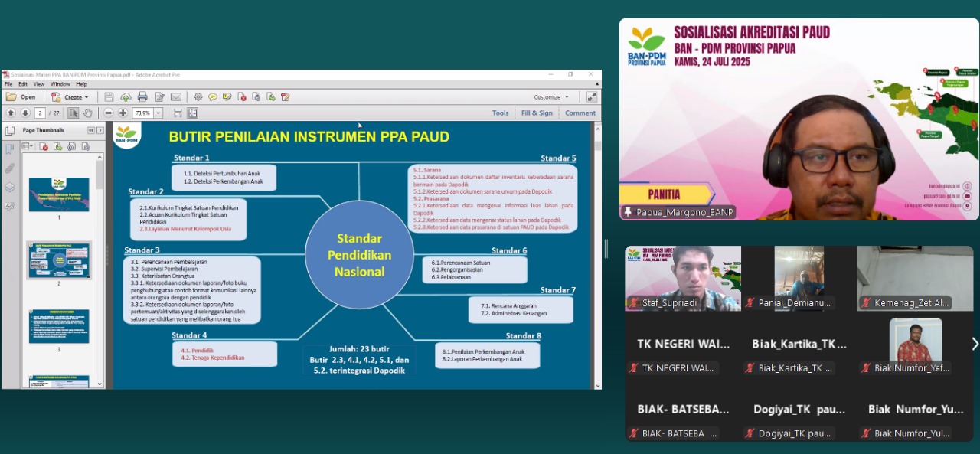
Task: Send file via email envelope icon
Action: (x=176, y=97)
